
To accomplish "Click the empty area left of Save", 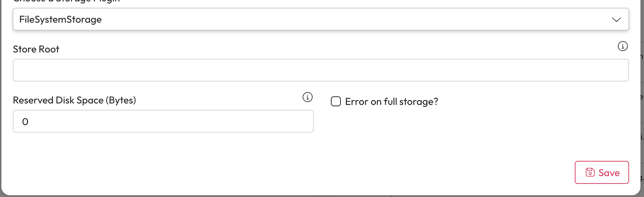I will pyautogui.click(x=426, y=173).
